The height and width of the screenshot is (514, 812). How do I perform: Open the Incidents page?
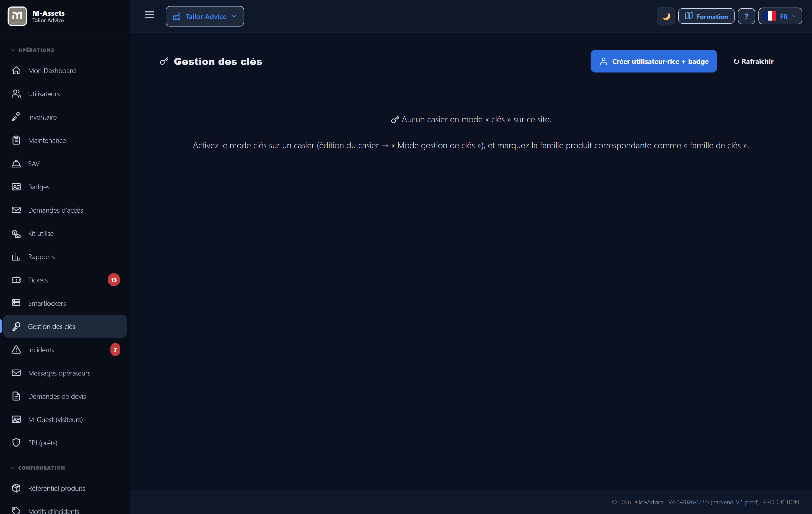coord(65,350)
